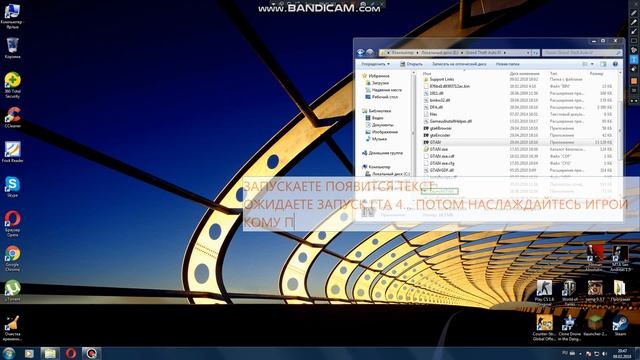Click the volume icon in system tray
Screen dimensions: 640x360
pos(604,353)
